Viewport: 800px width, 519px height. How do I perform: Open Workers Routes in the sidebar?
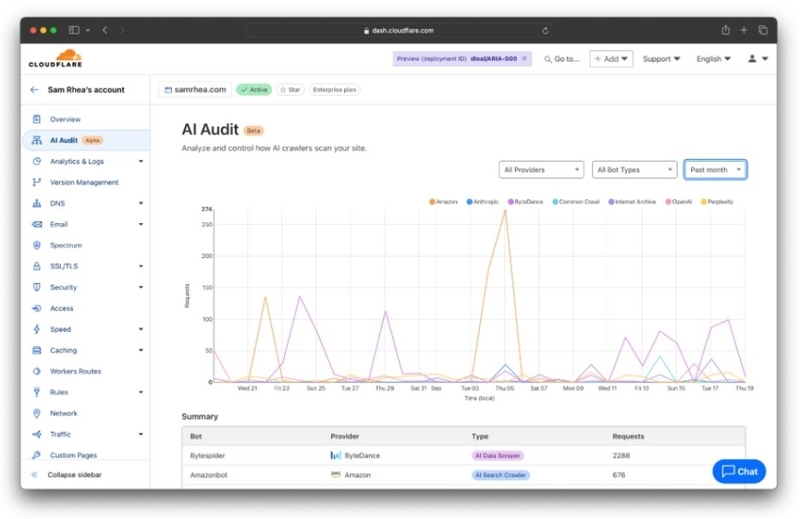click(76, 371)
